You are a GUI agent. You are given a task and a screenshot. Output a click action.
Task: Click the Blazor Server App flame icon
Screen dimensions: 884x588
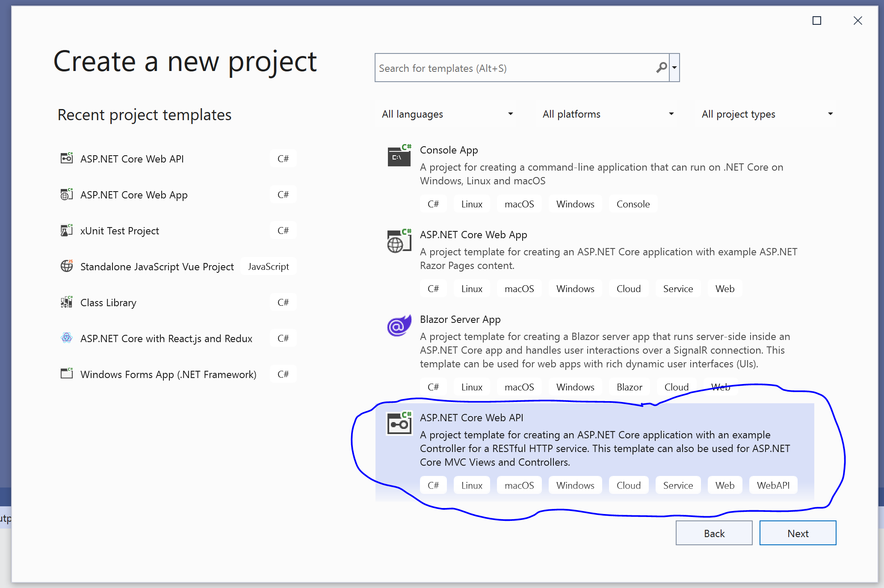coord(399,325)
